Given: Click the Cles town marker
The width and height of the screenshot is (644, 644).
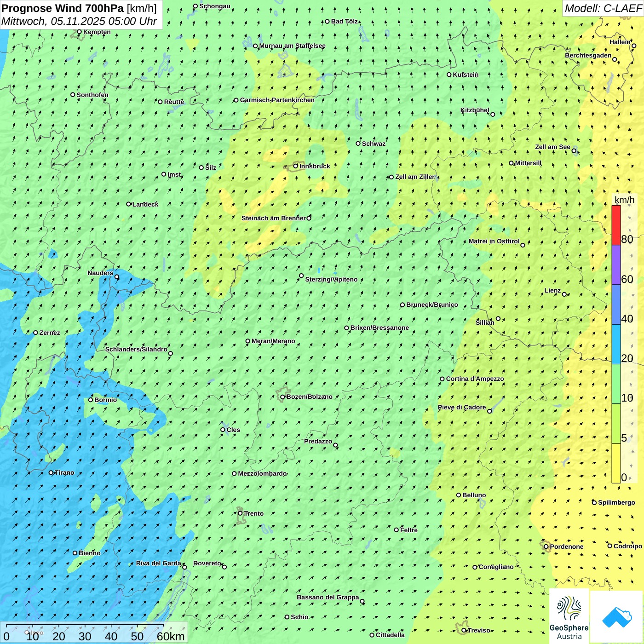Looking at the screenshot, I should (223, 430).
